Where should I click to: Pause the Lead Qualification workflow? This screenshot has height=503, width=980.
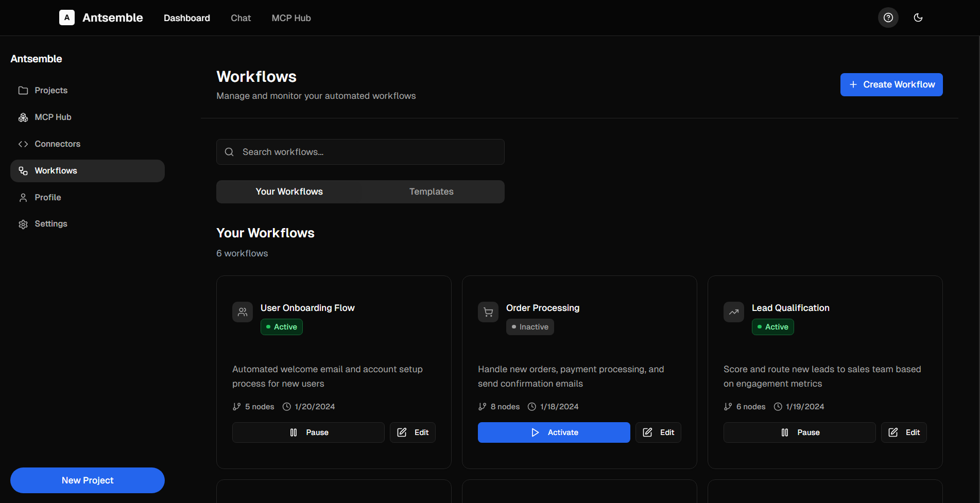tap(799, 432)
